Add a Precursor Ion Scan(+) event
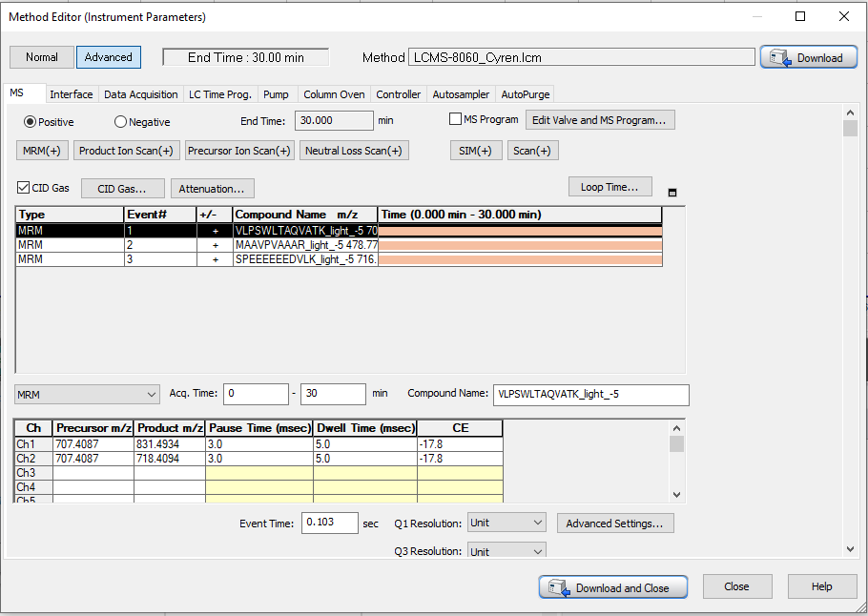Screen dimensions: 868x616 239,151
